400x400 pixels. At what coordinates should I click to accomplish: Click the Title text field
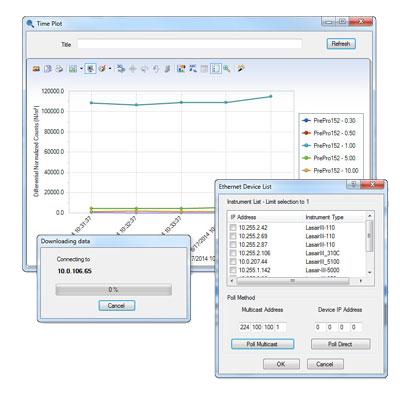click(x=190, y=44)
